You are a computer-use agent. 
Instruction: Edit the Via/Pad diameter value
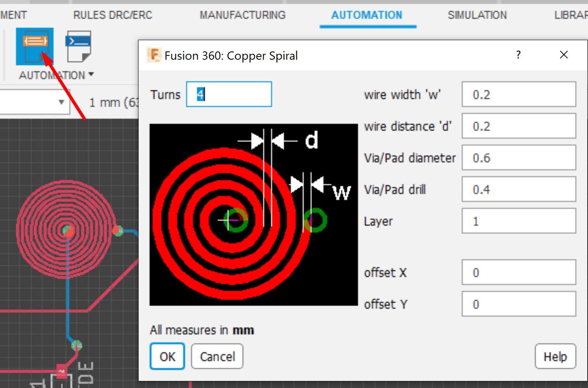tap(518, 157)
